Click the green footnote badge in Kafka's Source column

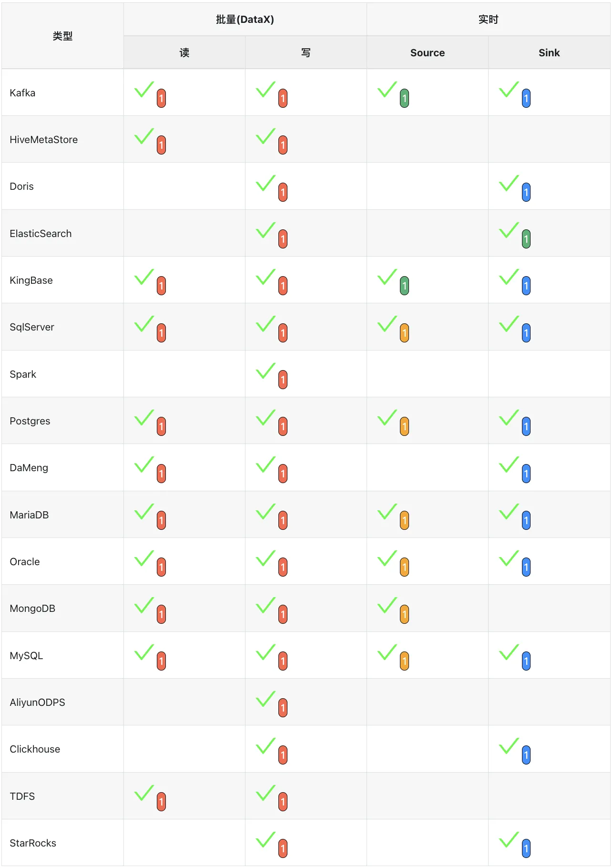404,98
